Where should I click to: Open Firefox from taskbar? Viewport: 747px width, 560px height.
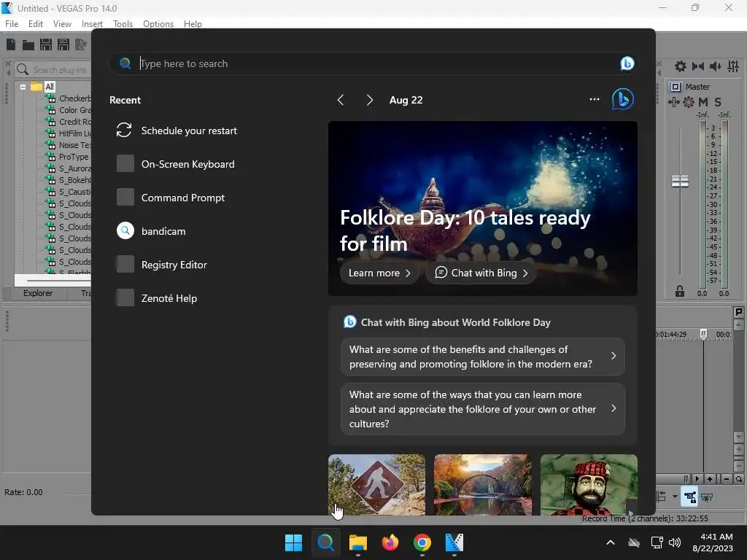click(390, 542)
